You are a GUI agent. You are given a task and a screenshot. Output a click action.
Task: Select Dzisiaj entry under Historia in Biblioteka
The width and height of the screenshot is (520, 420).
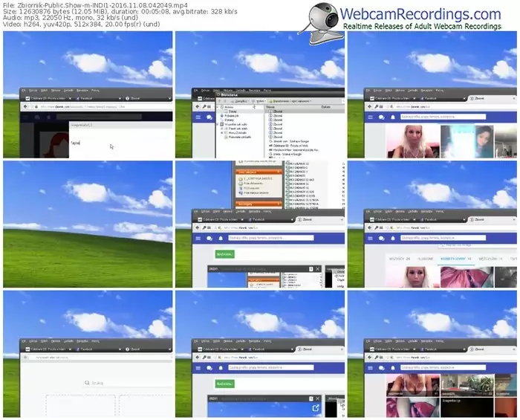pyautogui.click(x=232, y=112)
